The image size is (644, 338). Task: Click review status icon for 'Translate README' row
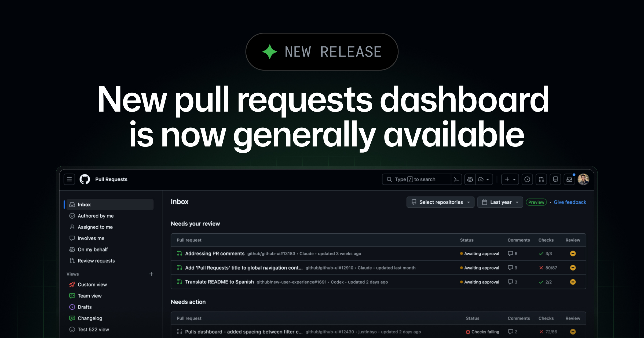coord(573,282)
